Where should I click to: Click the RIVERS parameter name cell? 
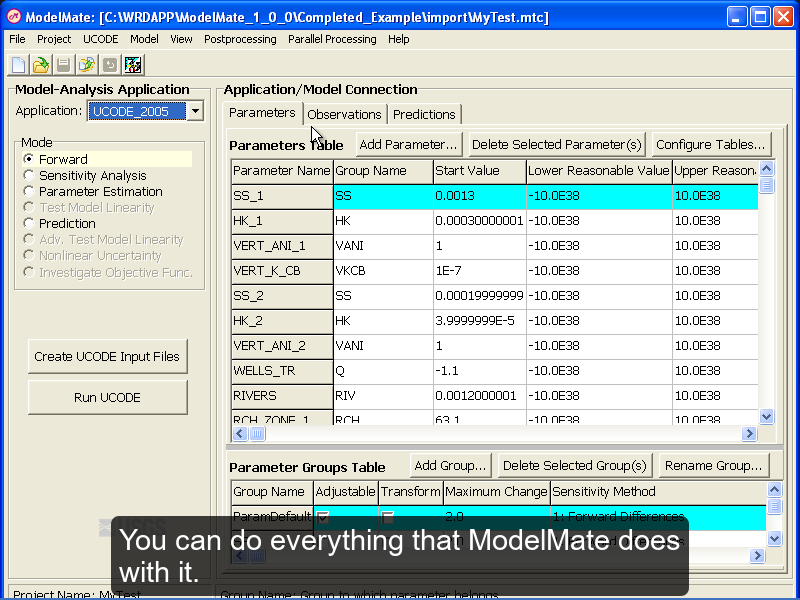(282, 396)
